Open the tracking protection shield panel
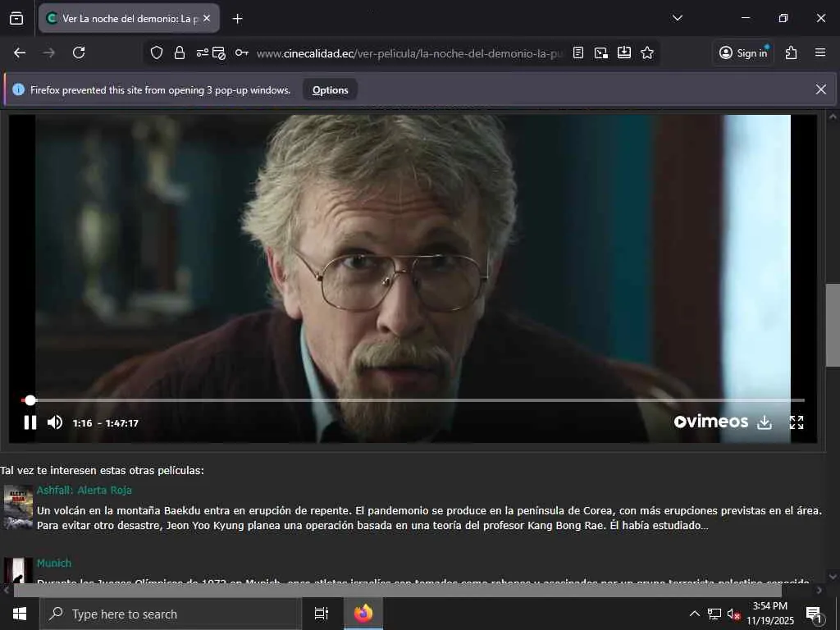This screenshot has height=630, width=840. (x=157, y=52)
